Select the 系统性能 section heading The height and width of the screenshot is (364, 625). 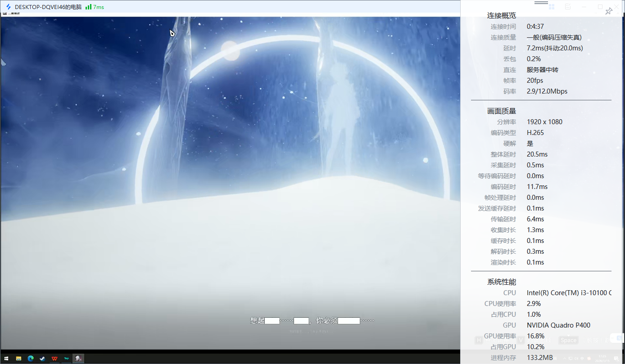point(501,282)
